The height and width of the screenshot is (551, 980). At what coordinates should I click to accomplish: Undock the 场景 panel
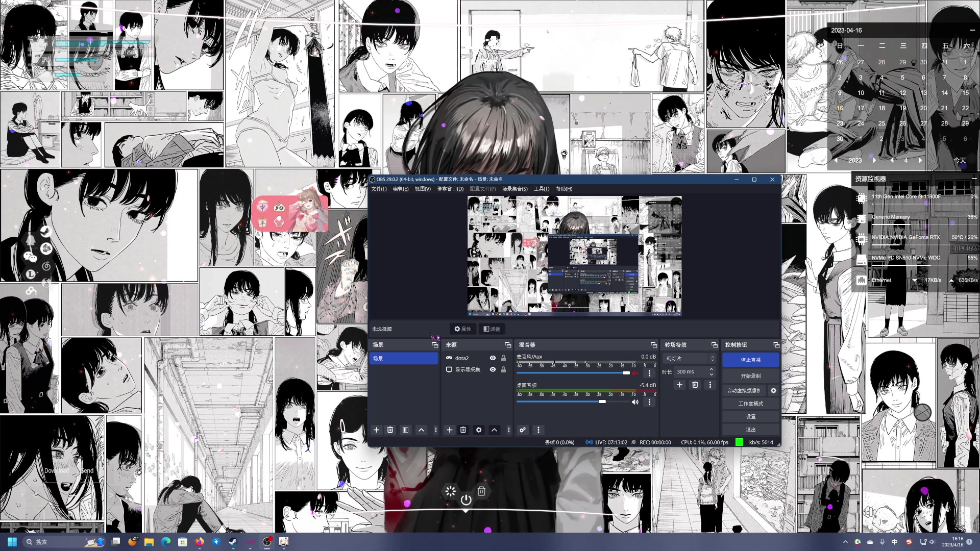pyautogui.click(x=435, y=345)
